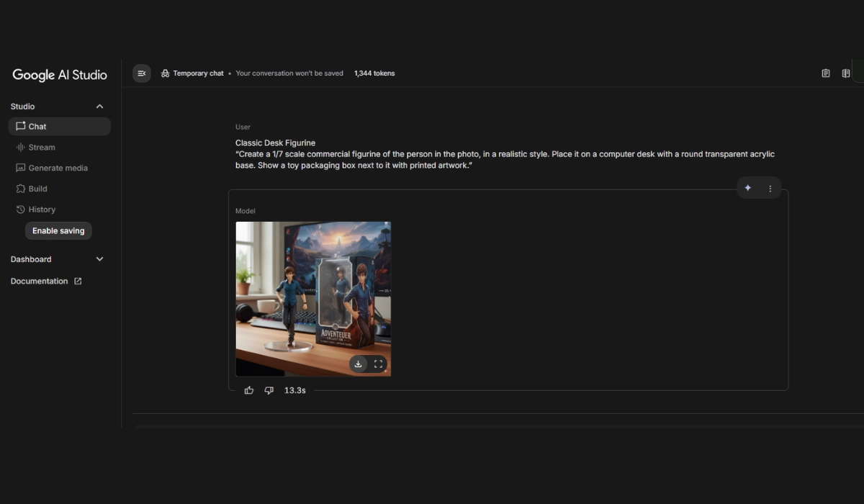This screenshot has height=504, width=864.
Task: Click the generated figurine image thumbnail
Action: click(x=313, y=288)
